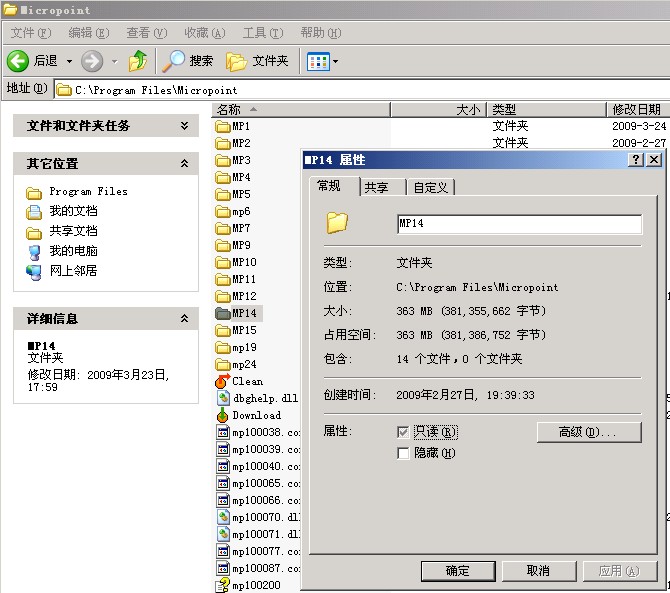Sort by the Date Modified (修改日期) column
Viewport: 670px width, 593px height.
638,110
